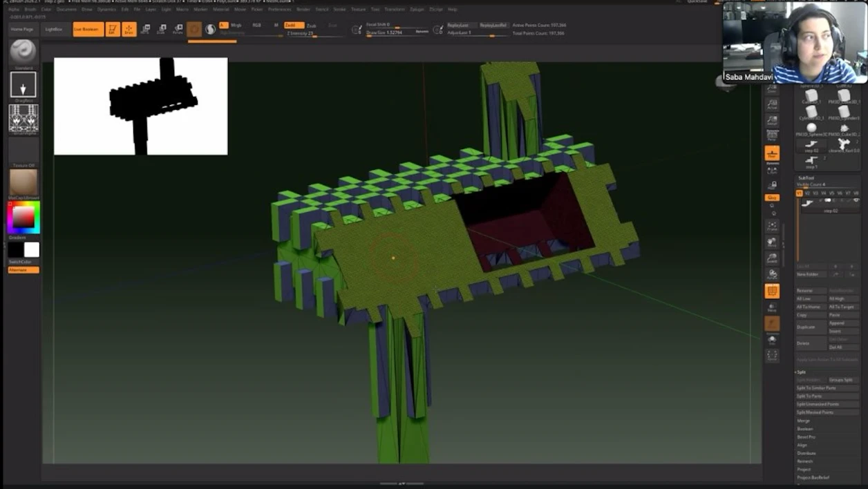Open the Stroke menu

tap(339, 10)
